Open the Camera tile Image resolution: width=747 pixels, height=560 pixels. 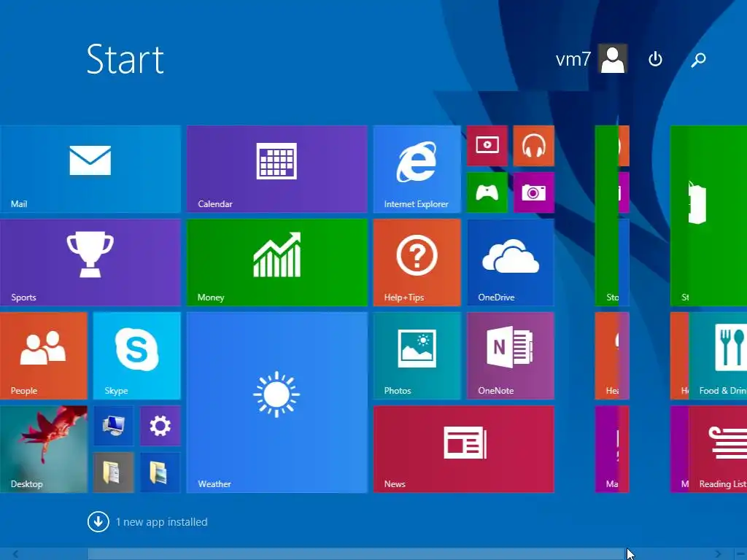[x=533, y=192]
